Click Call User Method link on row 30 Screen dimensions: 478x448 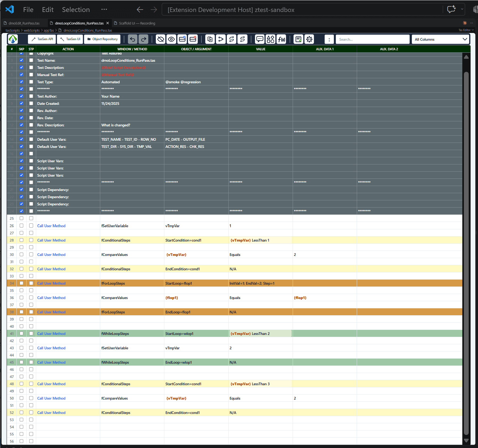(51, 255)
